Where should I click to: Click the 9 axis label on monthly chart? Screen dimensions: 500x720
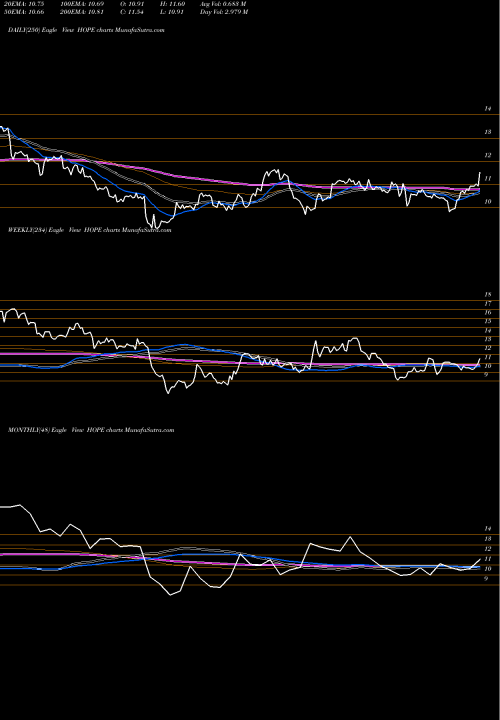pos(486,579)
